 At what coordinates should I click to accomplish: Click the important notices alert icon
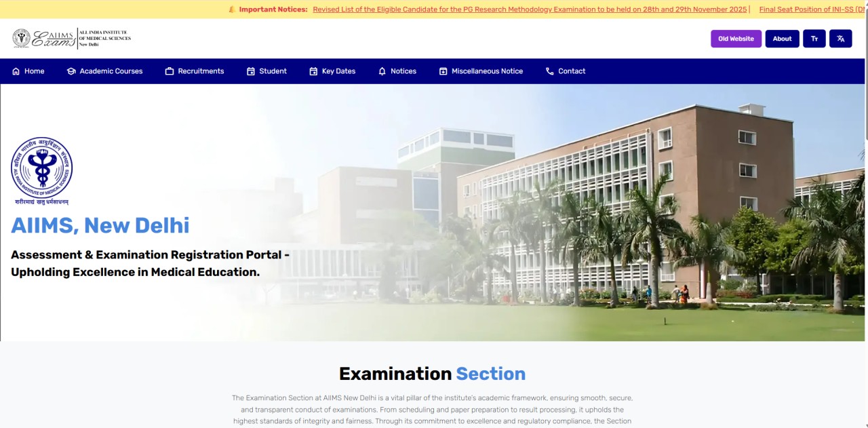tap(231, 9)
